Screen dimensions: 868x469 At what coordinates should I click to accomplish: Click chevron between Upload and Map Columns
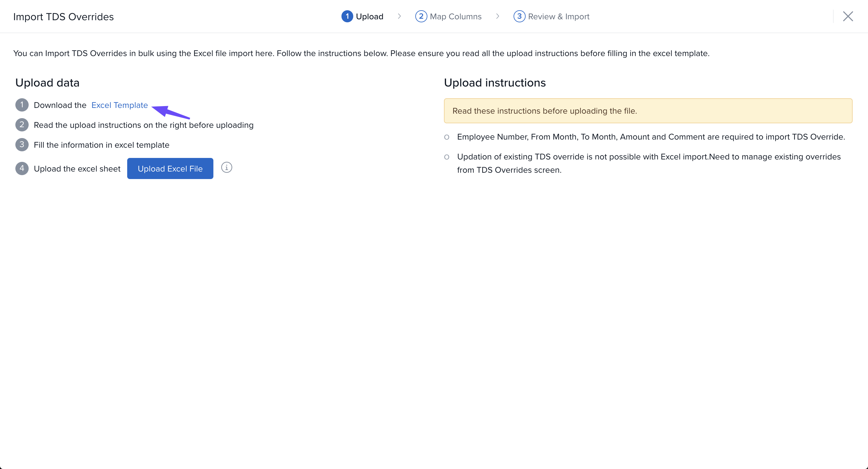[399, 16]
